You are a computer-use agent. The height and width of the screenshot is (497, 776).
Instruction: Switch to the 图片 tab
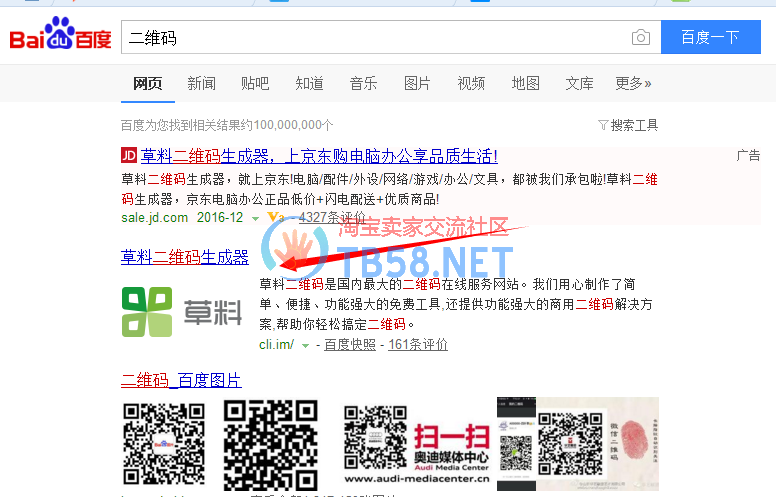point(417,83)
